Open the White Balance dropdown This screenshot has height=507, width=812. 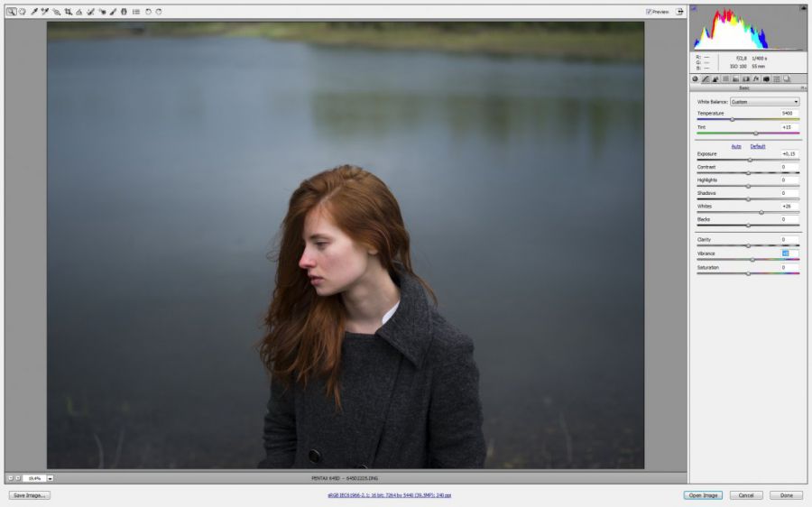(764, 102)
